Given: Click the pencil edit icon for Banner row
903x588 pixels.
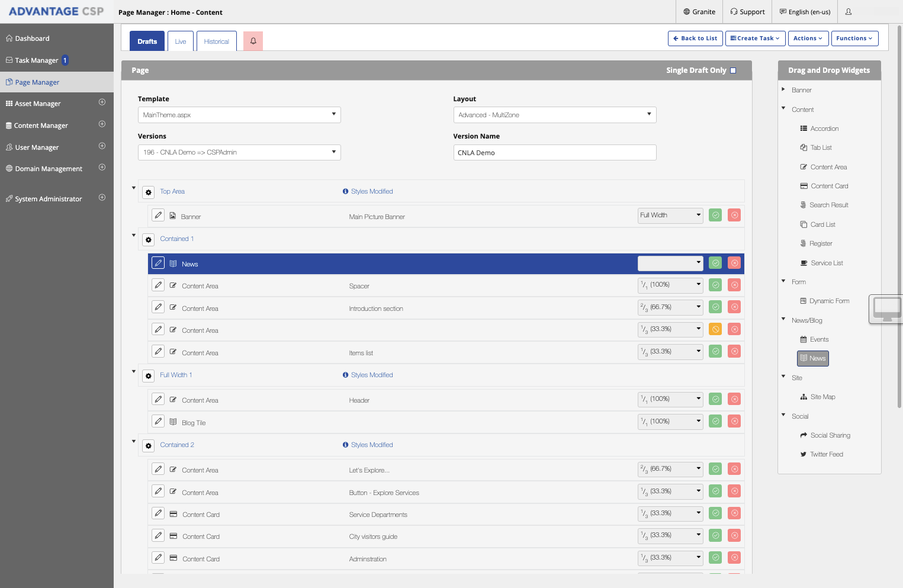Looking at the screenshot, I should [158, 216].
